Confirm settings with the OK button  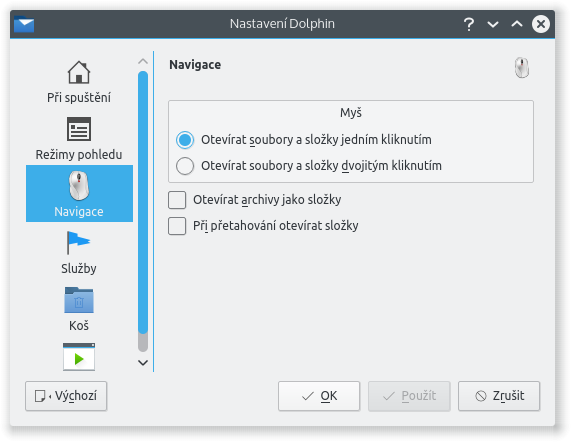point(319,396)
